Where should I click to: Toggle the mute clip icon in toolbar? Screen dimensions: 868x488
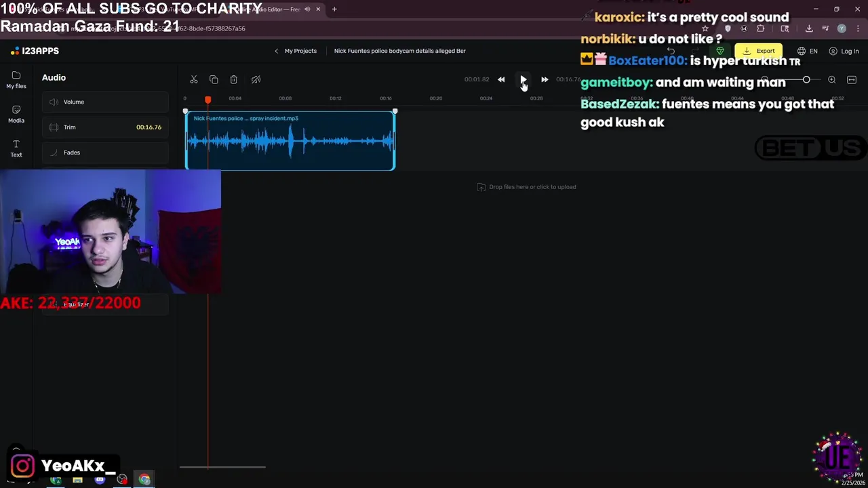coord(256,80)
